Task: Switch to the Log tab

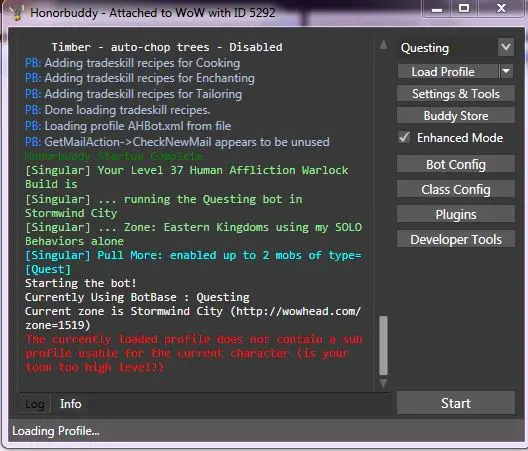Action: [35, 404]
